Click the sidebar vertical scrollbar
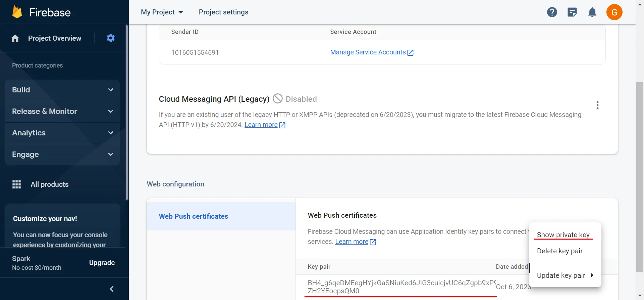This screenshot has width=644, height=300. point(126,113)
